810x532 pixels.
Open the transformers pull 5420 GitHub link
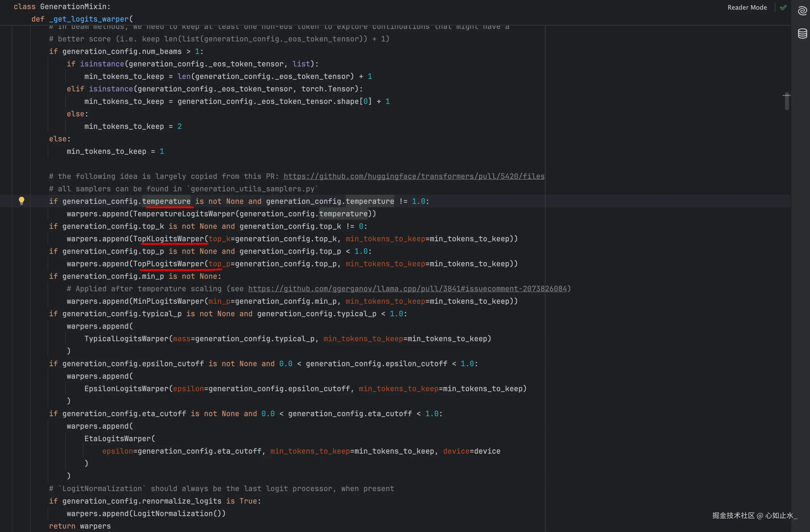414,176
